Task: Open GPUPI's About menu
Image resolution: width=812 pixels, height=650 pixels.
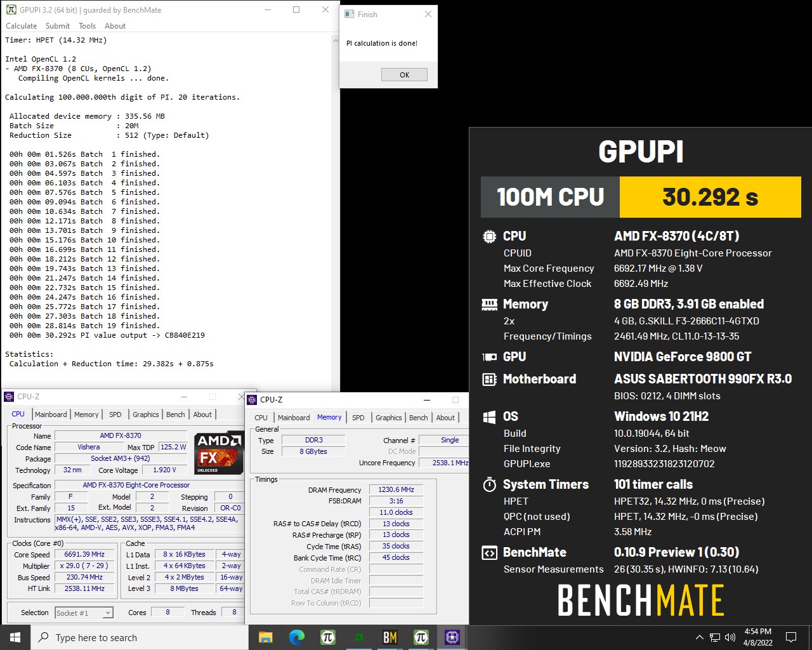Action: (115, 26)
